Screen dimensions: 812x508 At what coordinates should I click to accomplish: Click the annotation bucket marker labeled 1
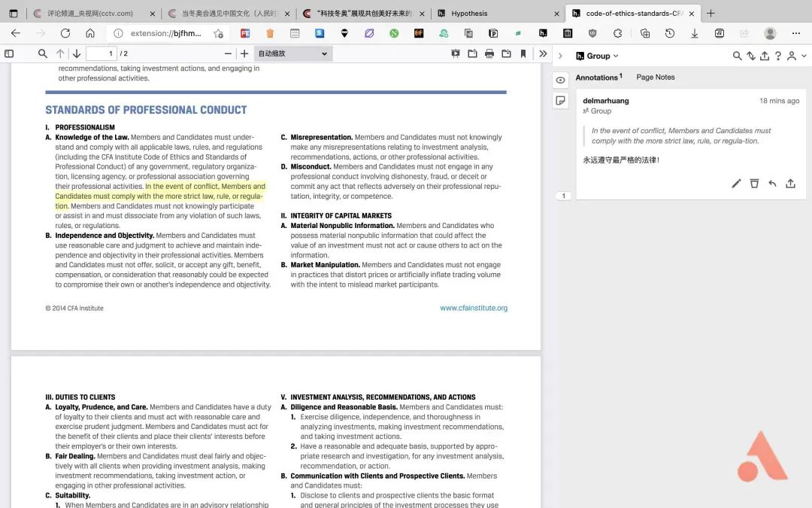click(x=563, y=196)
